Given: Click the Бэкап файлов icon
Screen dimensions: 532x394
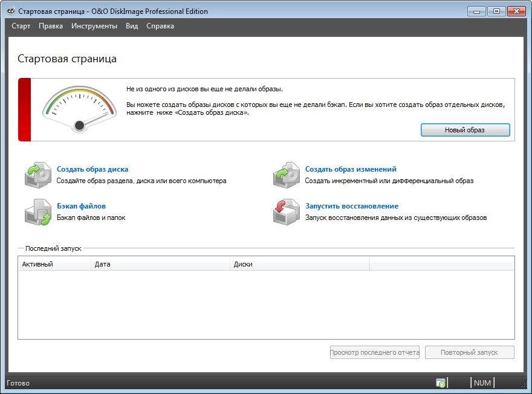Looking at the screenshot, I should pyautogui.click(x=38, y=212).
